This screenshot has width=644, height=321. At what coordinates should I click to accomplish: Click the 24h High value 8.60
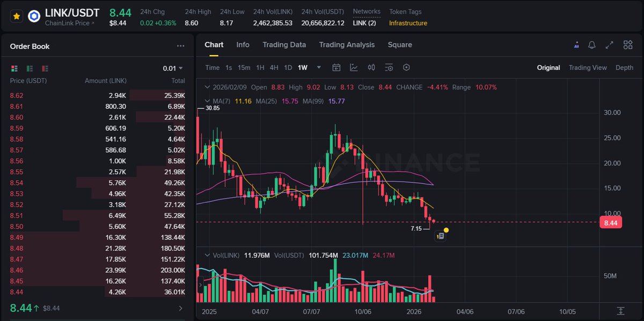191,23
